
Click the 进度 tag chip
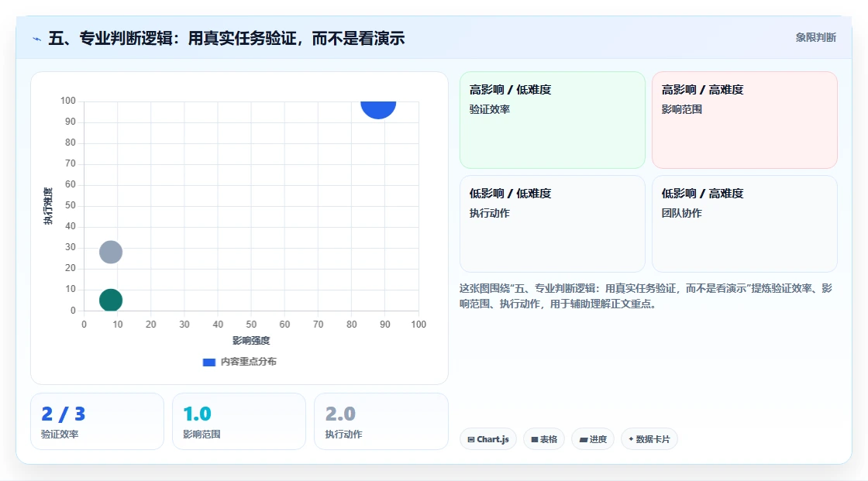click(593, 439)
